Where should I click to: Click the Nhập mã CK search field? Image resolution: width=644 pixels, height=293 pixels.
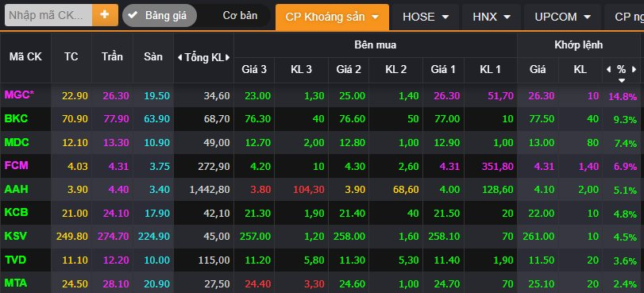pyautogui.click(x=48, y=15)
